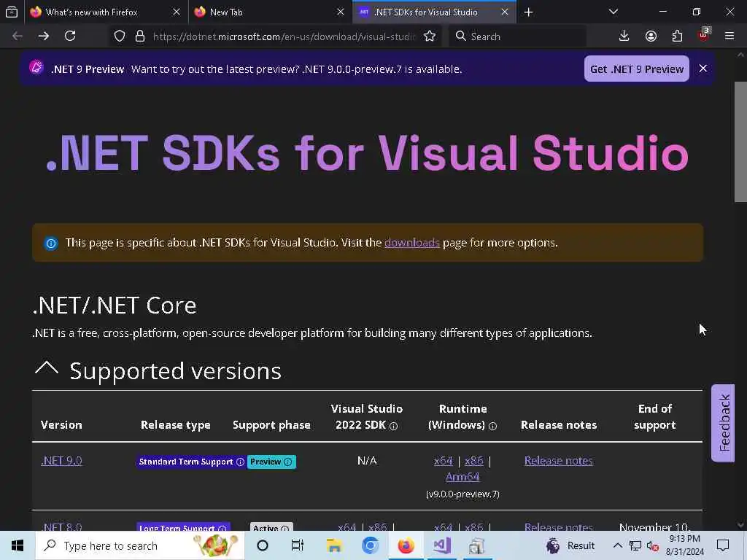Click the Standard Term Support badge
Screen dimensions: 747x560
191,462
